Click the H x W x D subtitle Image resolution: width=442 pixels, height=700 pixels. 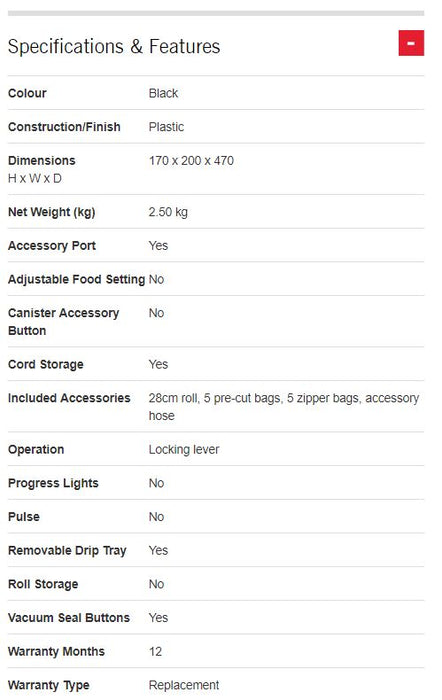click(x=35, y=179)
